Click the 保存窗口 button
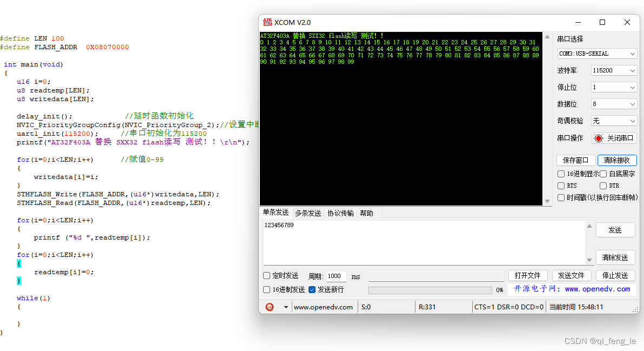Screen dimensions: 644x351 [576, 160]
